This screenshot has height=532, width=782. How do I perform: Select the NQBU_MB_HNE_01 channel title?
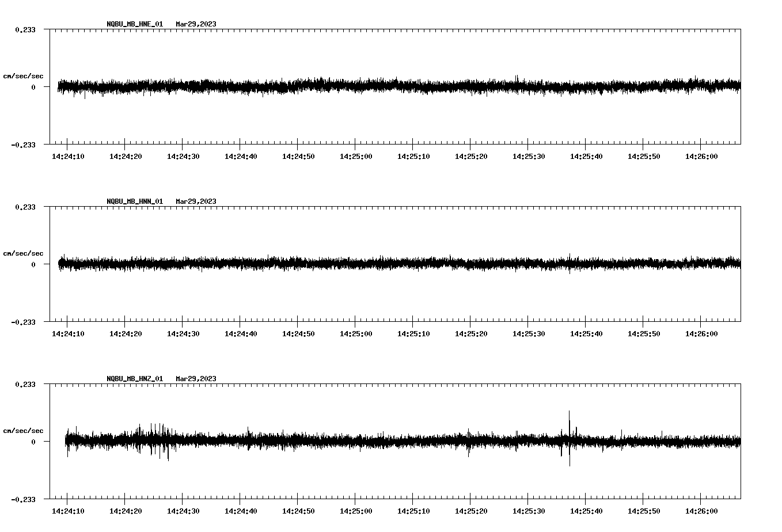134,24
